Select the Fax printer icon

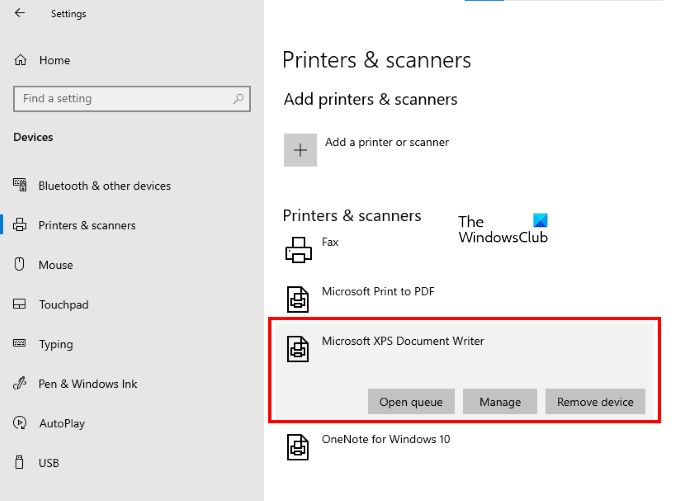(298, 250)
